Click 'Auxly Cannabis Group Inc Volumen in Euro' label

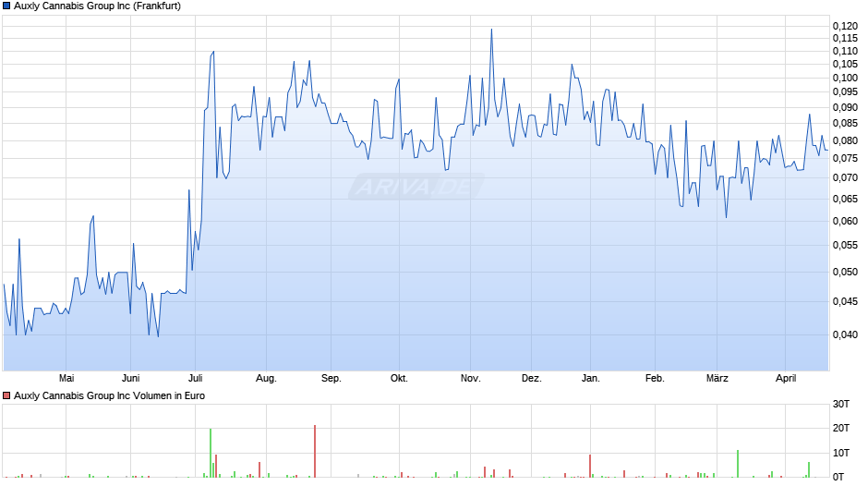(x=109, y=395)
